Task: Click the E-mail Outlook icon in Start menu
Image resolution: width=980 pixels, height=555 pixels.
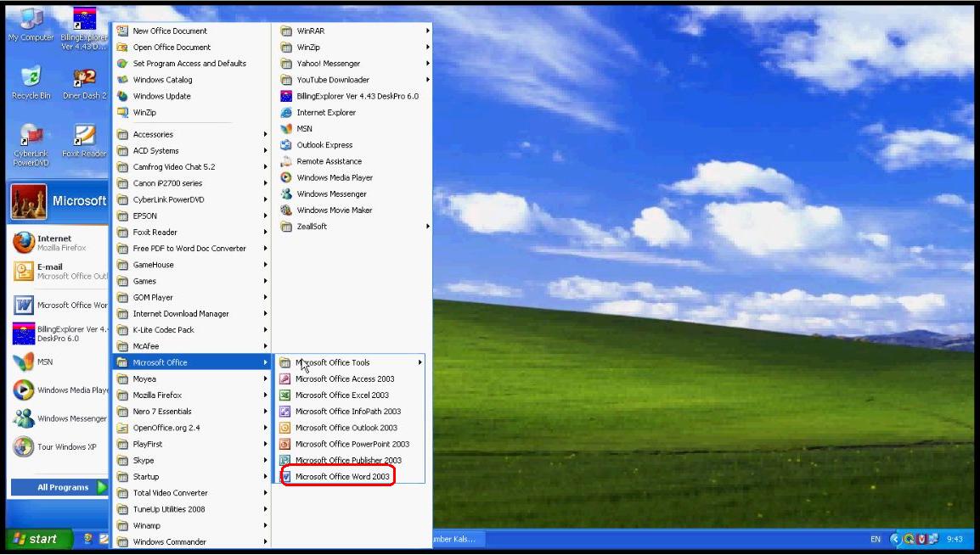Action: click(23, 271)
